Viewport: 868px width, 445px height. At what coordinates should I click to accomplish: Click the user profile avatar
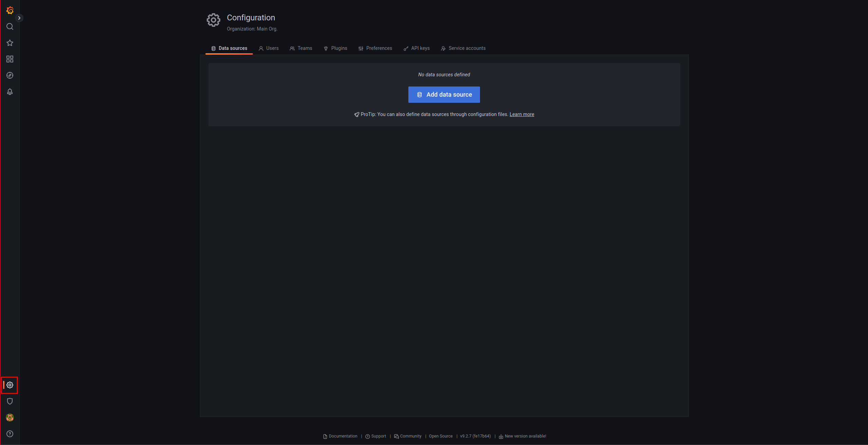click(x=10, y=418)
